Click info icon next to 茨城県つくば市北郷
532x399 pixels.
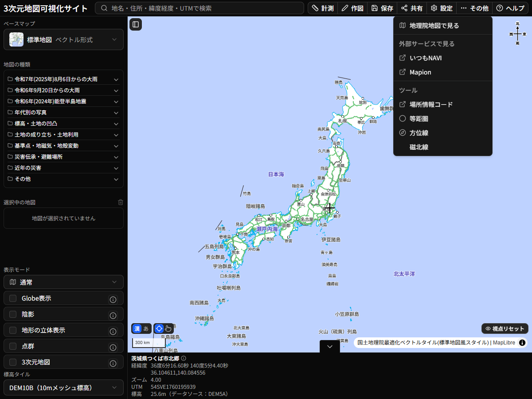click(184, 358)
